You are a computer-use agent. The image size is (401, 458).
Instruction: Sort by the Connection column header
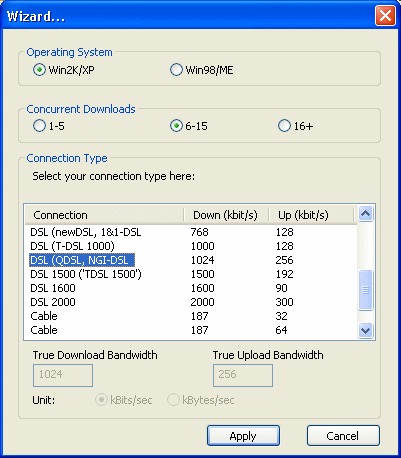point(104,215)
